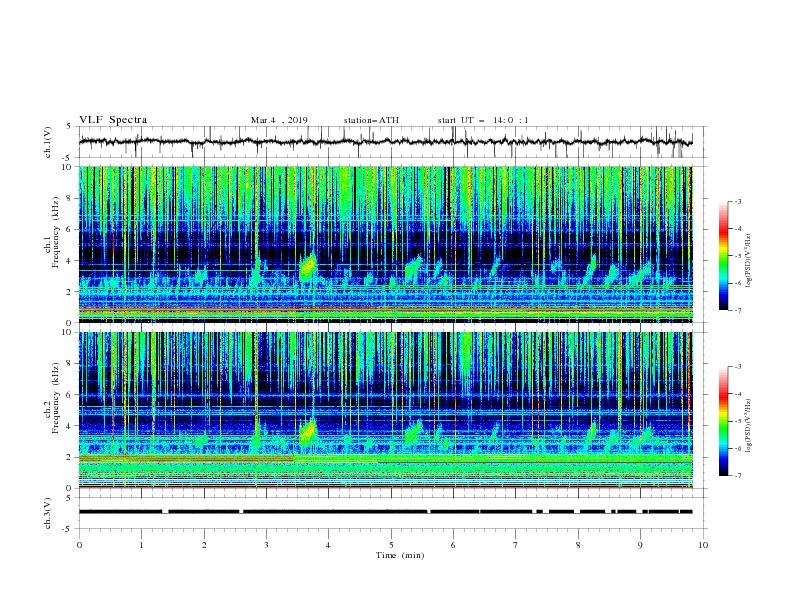Select the date text "Mar.4 , 2019"
The width and height of the screenshot is (792, 612).
(x=279, y=120)
